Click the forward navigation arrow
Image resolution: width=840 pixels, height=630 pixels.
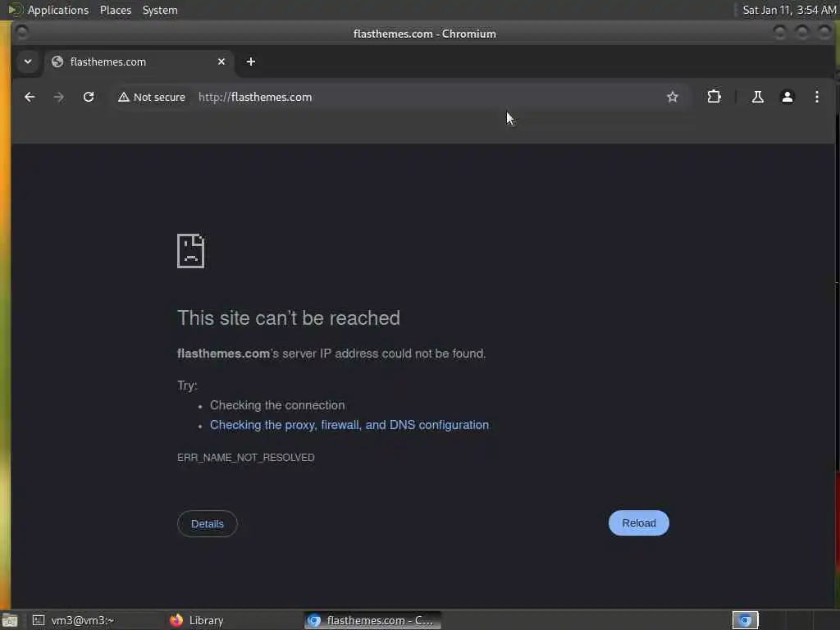coord(59,97)
